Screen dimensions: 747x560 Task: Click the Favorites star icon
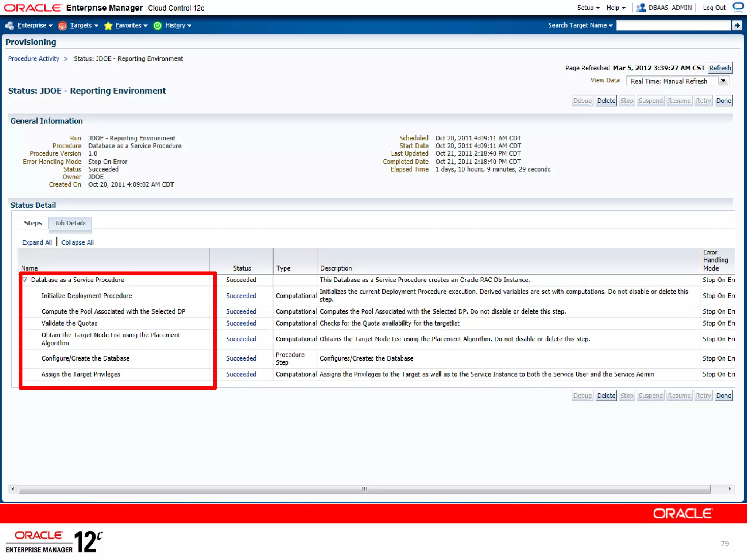click(108, 26)
